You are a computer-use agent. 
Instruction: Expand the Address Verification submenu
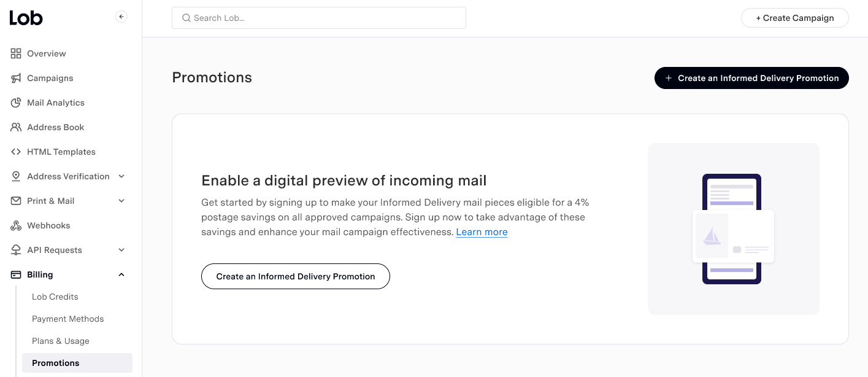point(121,176)
